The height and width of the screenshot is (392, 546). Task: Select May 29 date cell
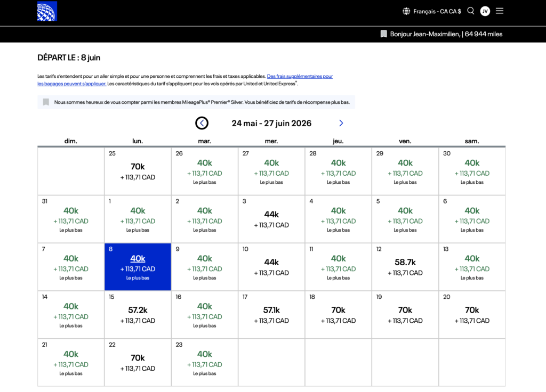pos(405,171)
